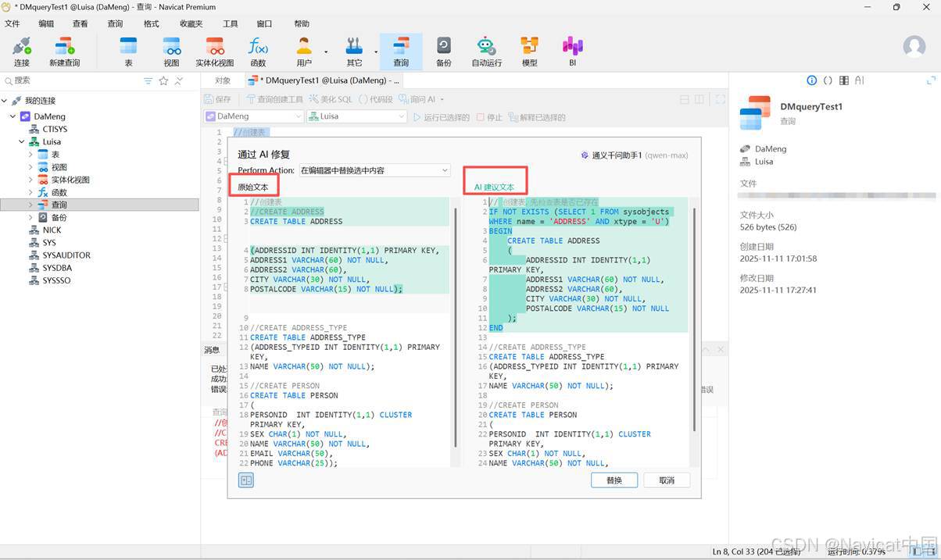The image size is (941, 560).
Task: Click the filter icon beside search
Action: pyautogui.click(x=148, y=81)
